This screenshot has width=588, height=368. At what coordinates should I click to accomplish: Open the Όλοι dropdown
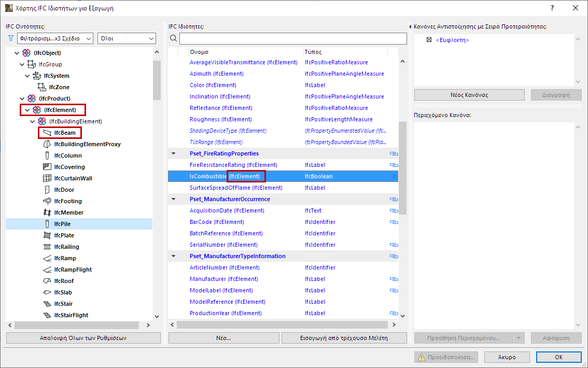click(127, 38)
